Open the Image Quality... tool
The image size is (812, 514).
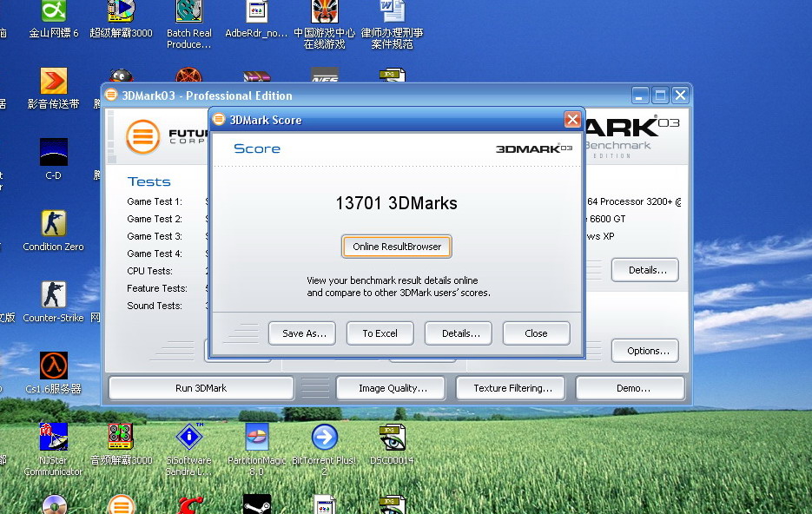tap(391, 388)
